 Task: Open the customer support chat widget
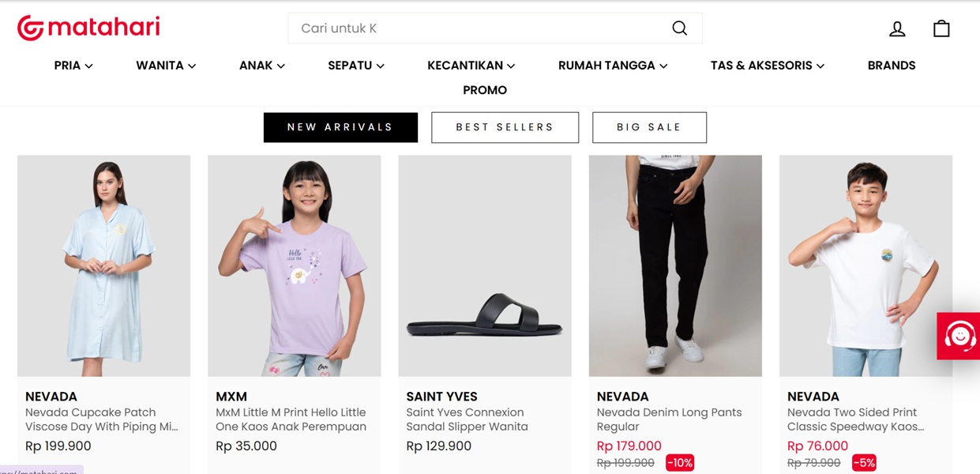click(959, 337)
